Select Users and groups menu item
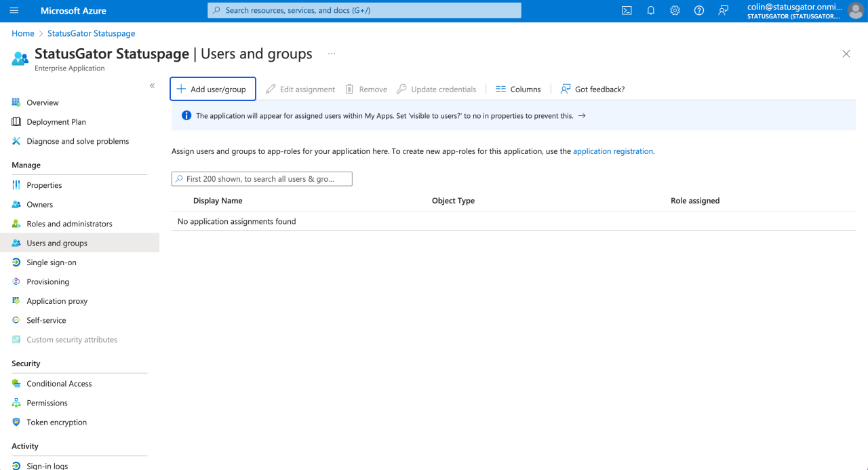868x470 pixels. [x=79, y=243]
